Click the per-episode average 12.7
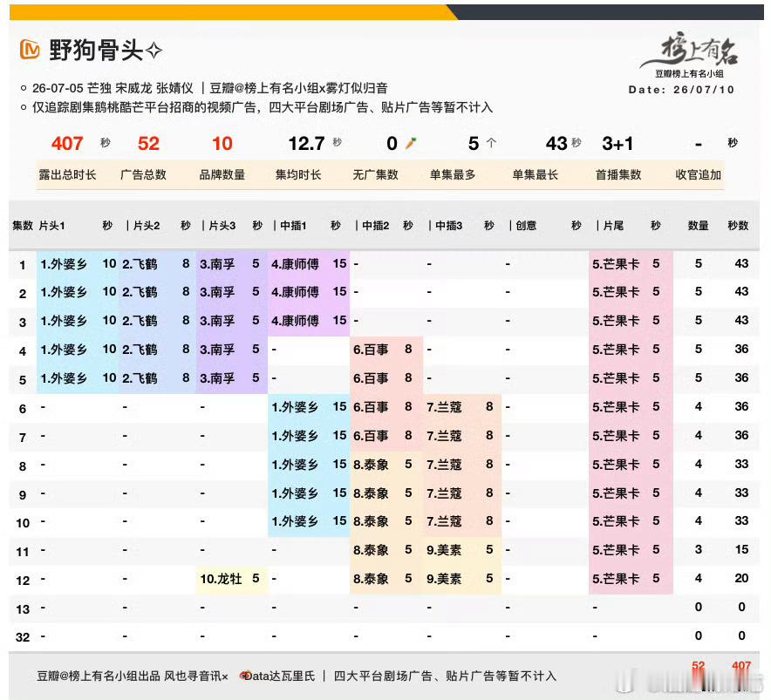Image resolution: width=771 pixels, height=700 pixels. [306, 144]
